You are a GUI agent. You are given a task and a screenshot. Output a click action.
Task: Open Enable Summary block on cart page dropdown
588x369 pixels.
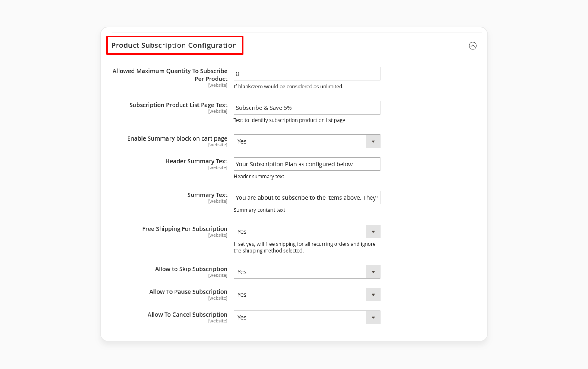coord(307,141)
